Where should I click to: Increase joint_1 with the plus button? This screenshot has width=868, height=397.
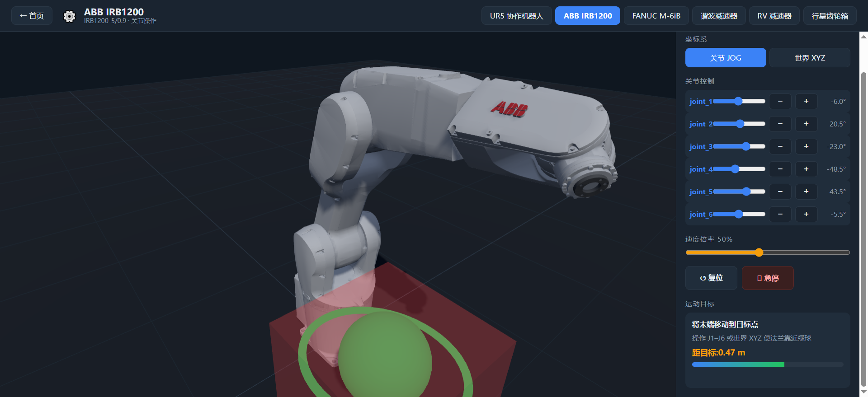coord(806,101)
